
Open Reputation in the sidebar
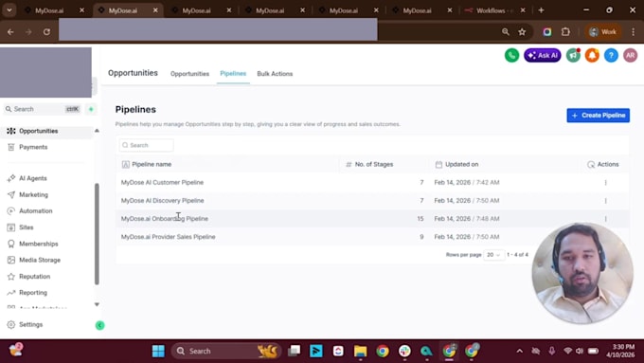point(34,277)
